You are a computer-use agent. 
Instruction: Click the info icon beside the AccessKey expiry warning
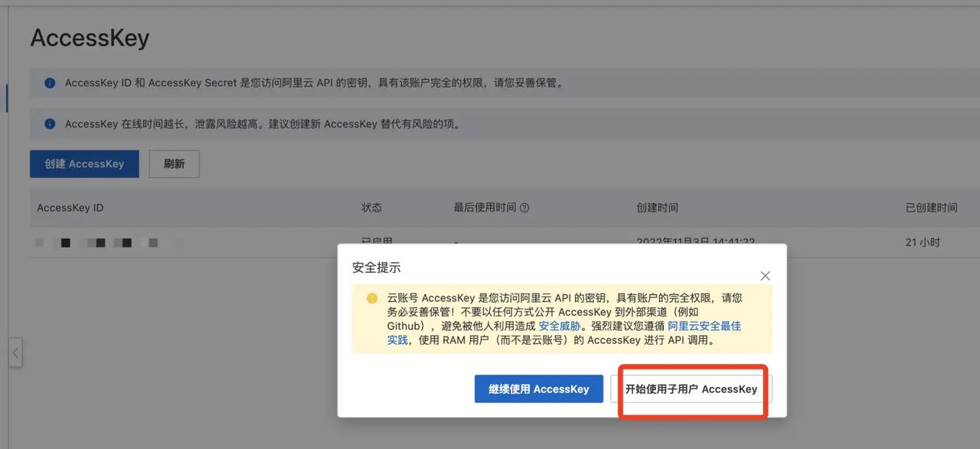[x=50, y=123]
